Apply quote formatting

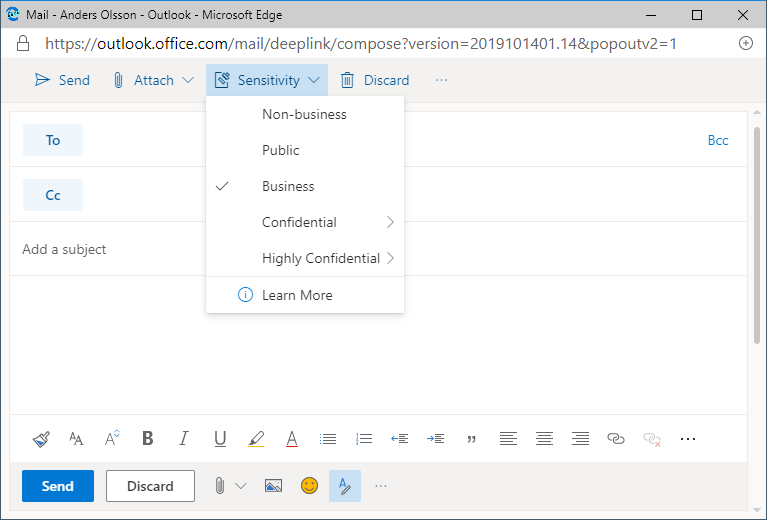tap(471, 438)
